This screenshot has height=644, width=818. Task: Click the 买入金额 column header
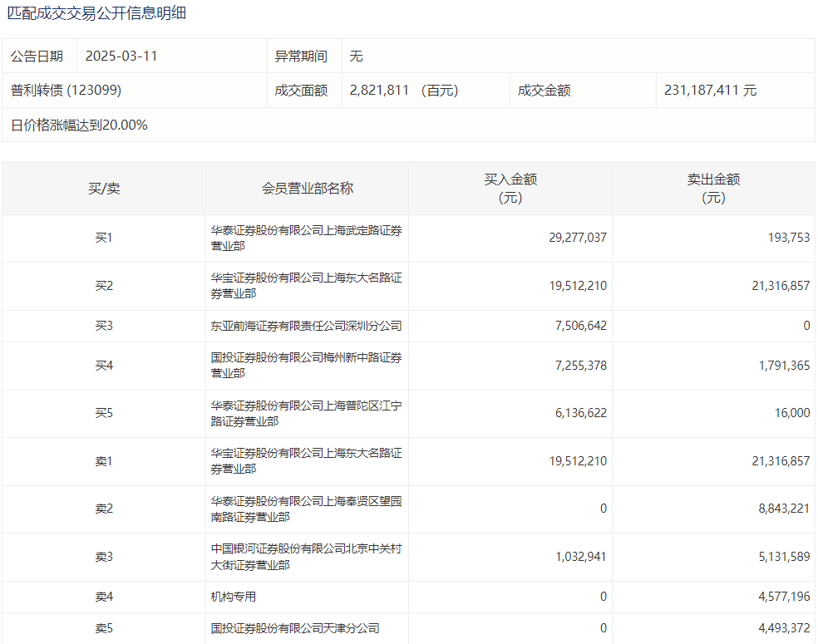[510, 189]
